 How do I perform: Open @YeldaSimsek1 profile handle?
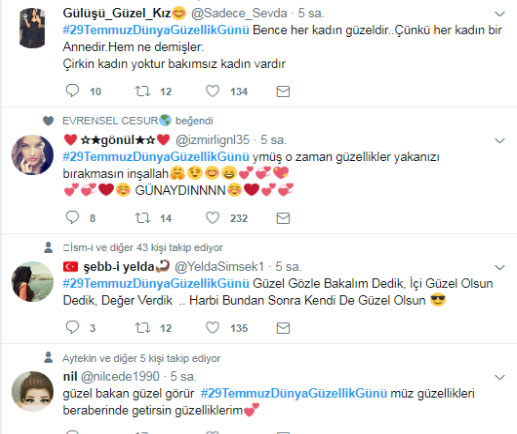219,267
